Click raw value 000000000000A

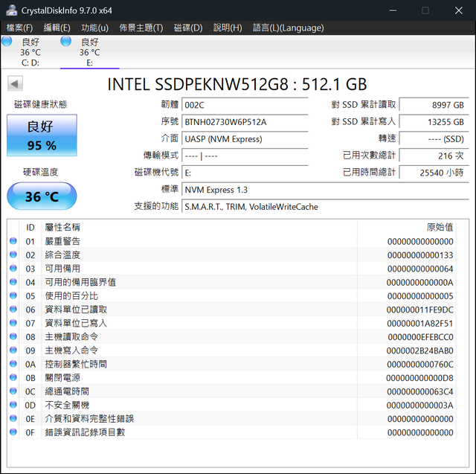click(419, 283)
